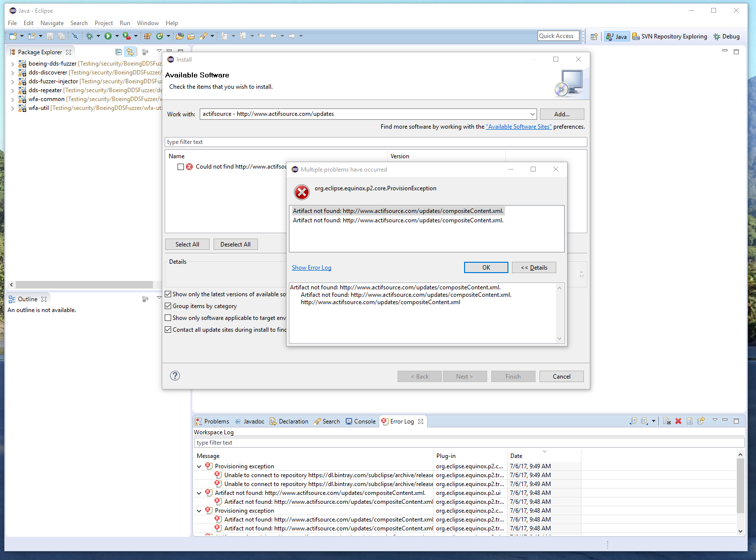Click the Select All button

coord(187,244)
